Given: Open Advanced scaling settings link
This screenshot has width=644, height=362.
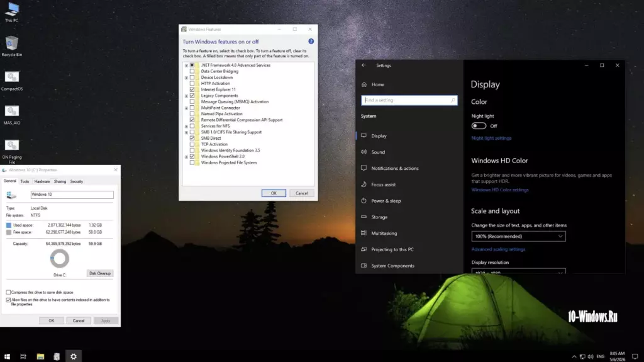Looking at the screenshot, I should 498,249.
